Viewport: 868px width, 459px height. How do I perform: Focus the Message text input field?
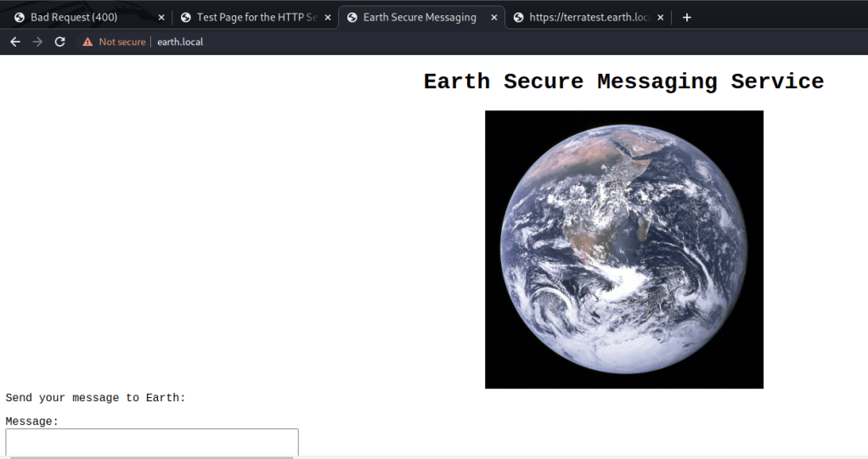click(x=152, y=442)
